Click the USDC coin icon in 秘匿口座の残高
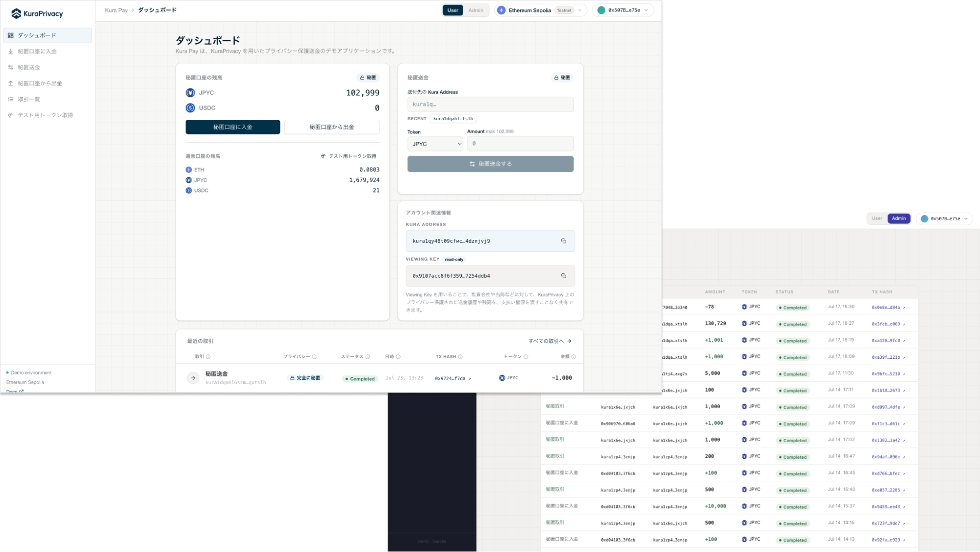 point(190,108)
